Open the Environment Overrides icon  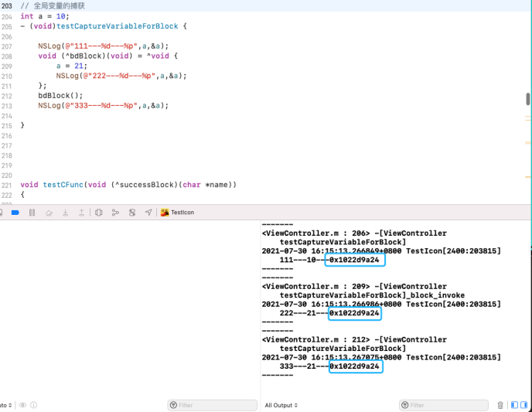[132, 213]
